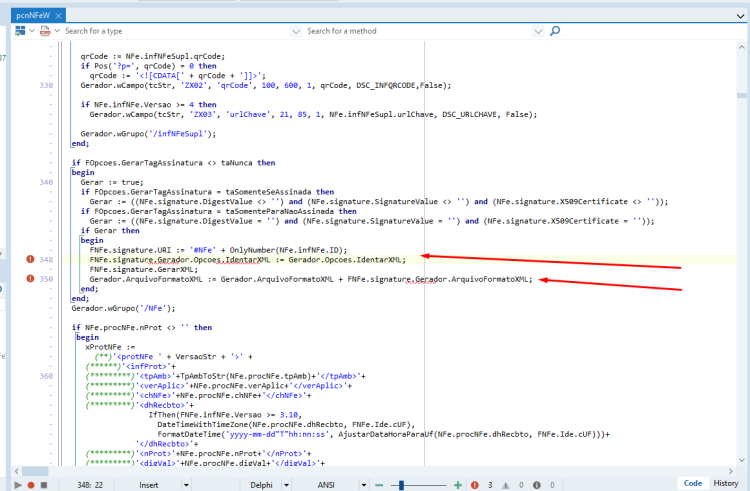Click the macro record button
Screen dimensions: 750x491
(x=31, y=485)
